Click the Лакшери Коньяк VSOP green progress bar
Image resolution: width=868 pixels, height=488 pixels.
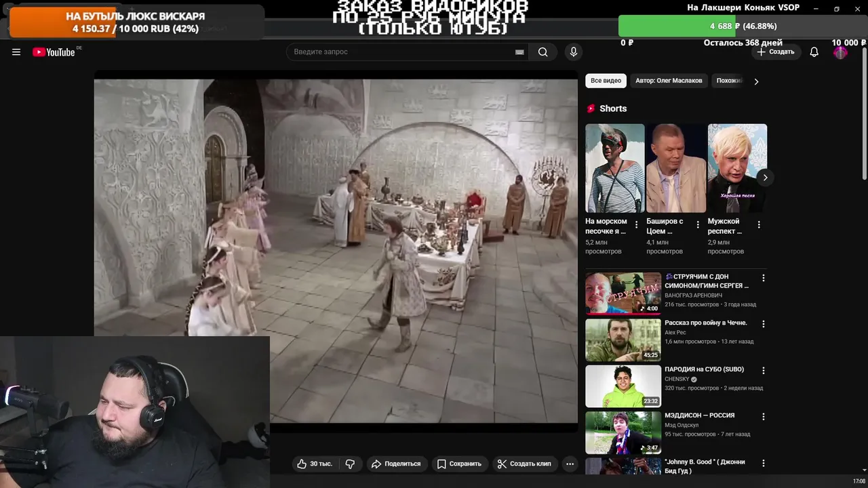tap(743, 26)
